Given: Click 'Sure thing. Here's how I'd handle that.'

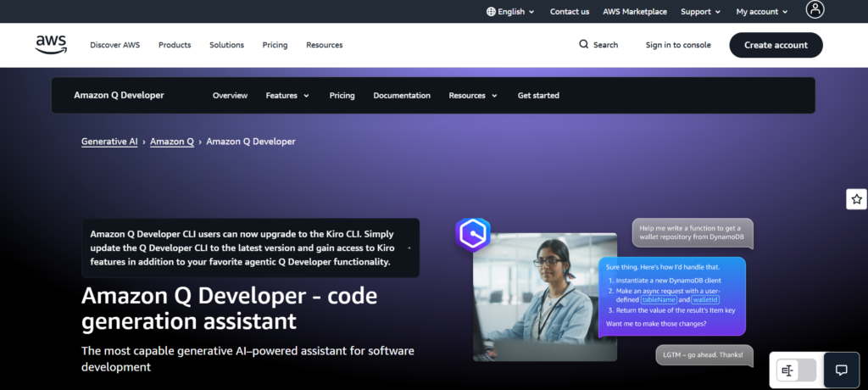Looking at the screenshot, I should tap(663, 267).
